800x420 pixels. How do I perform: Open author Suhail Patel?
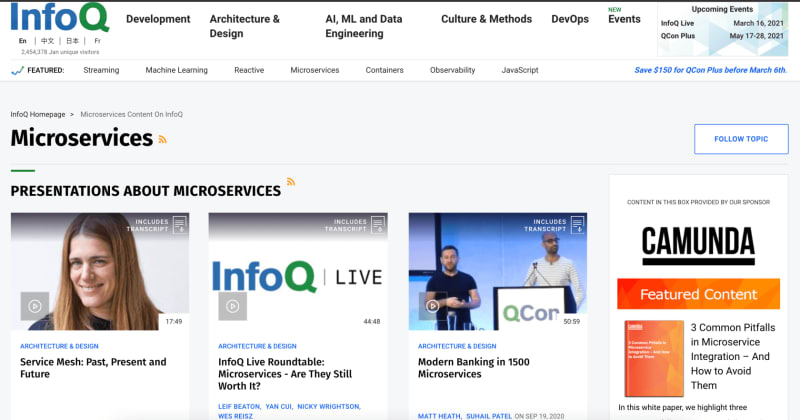click(489, 416)
